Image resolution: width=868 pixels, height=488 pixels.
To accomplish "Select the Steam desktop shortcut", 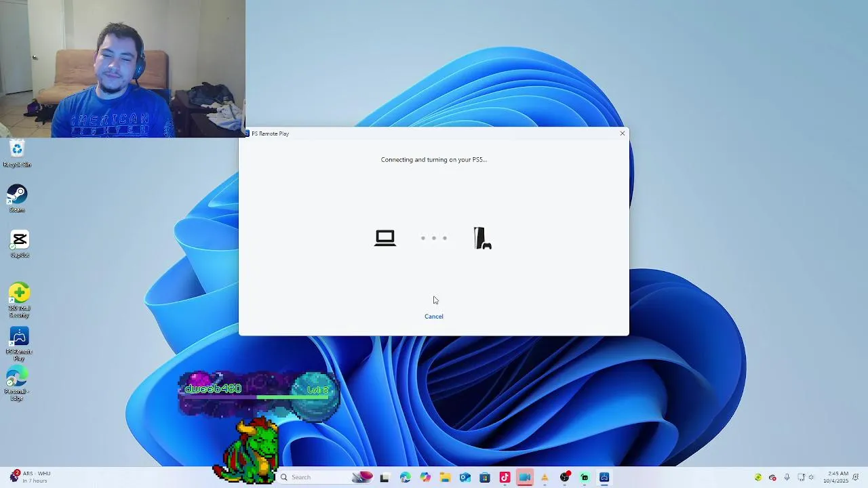I will pos(17,199).
